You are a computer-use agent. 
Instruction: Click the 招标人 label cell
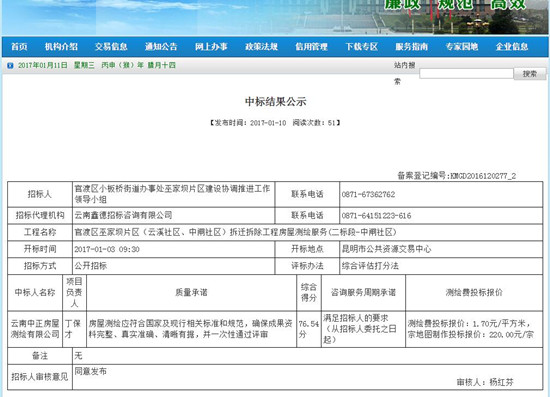pyautogui.click(x=40, y=194)
